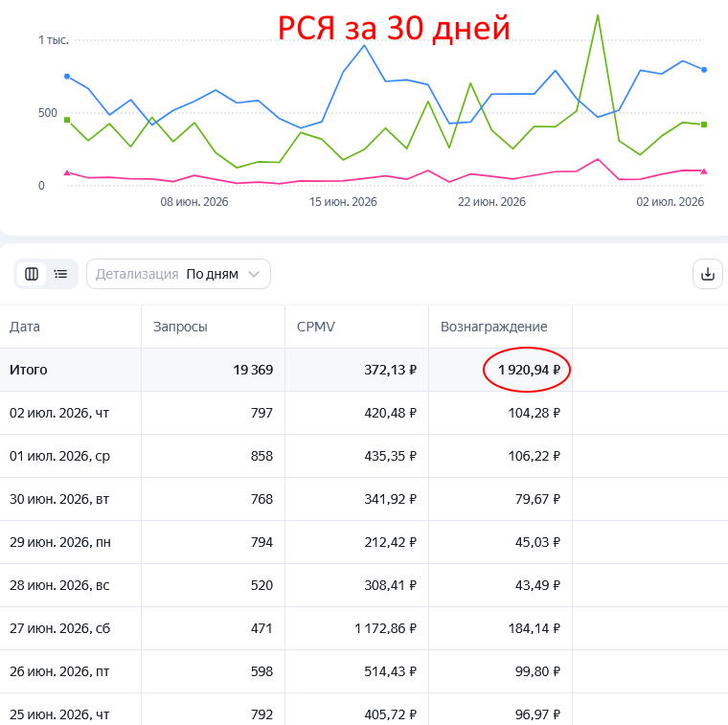Select reward value 43,49 ₽
This screenshot has width=728, height=725.
(x=537, y=586)
